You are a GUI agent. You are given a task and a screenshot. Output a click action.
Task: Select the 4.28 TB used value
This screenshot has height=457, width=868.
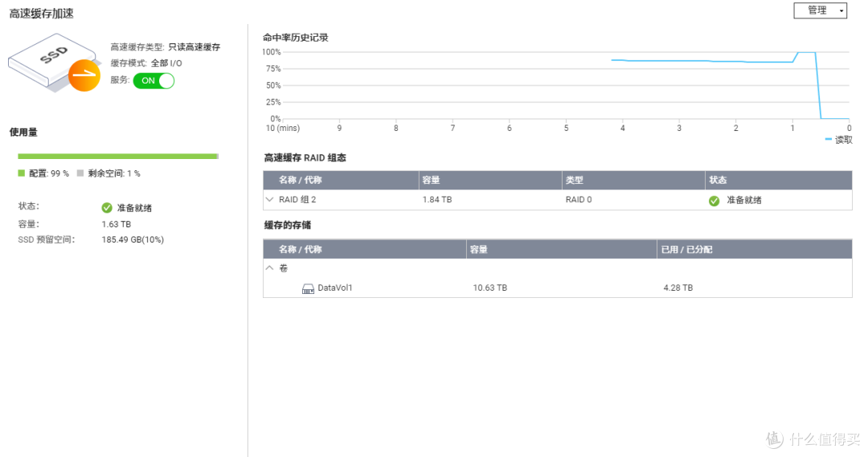point(678,288)
